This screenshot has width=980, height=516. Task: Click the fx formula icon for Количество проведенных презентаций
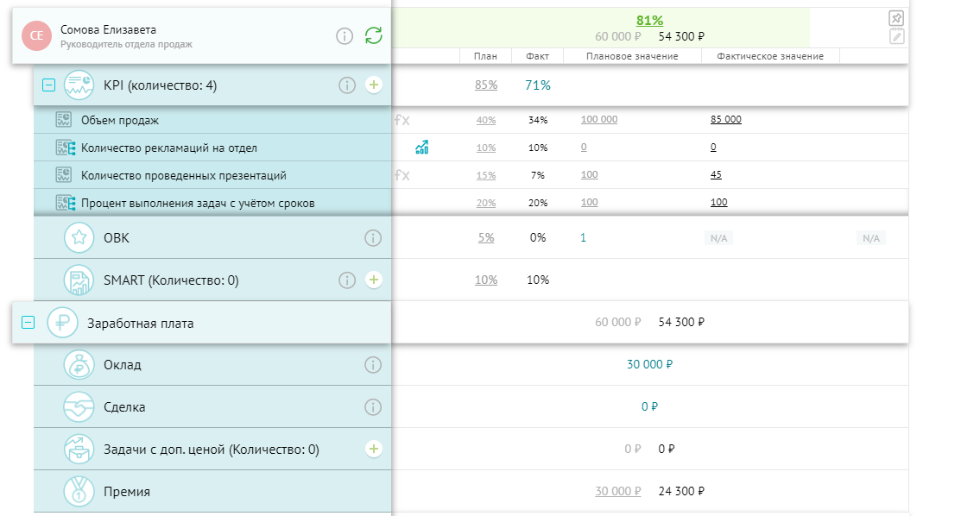click(401, 175)
